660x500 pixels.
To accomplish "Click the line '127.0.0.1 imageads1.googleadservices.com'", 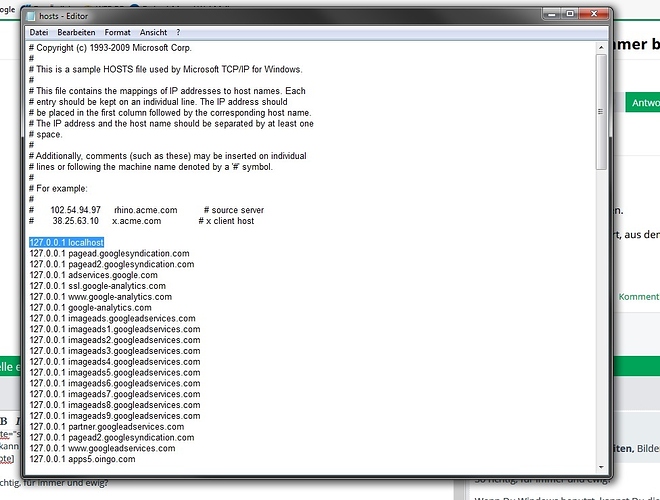I will point(115,329).
